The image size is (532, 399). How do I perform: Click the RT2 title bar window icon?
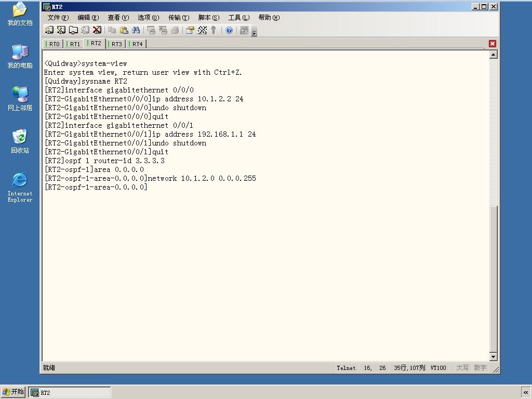pyautogui.click(x=46, y=6)
